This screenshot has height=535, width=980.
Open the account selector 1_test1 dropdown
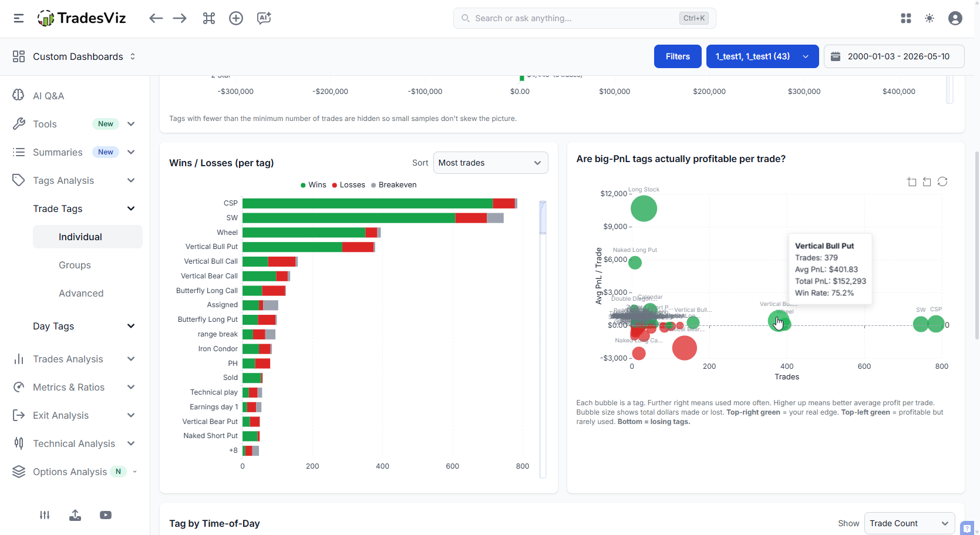pyautogui.click(x=762, y=56)
